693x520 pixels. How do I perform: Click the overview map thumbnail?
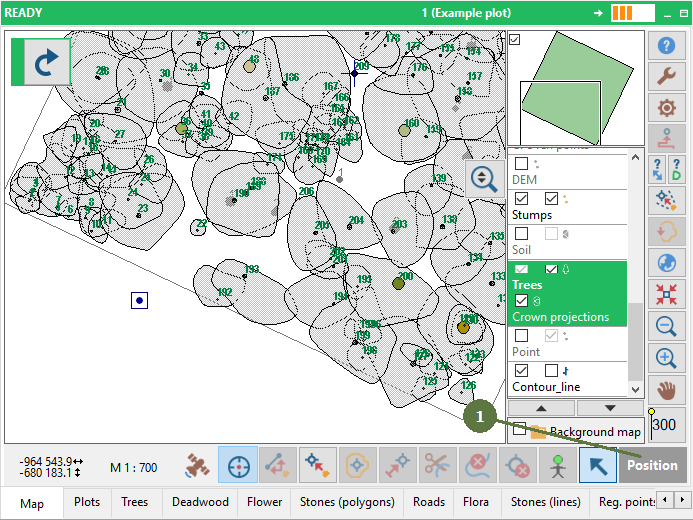click(x=576, y=88)
